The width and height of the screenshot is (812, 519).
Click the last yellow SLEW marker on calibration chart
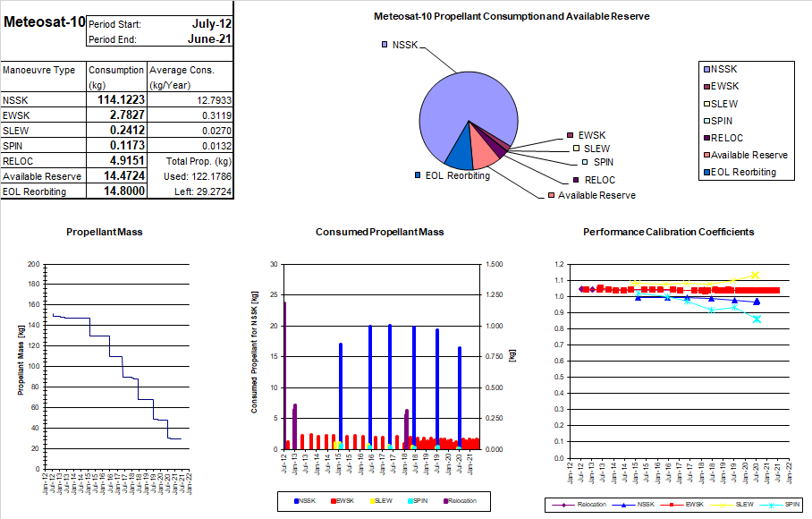click(x=756, y=275)
